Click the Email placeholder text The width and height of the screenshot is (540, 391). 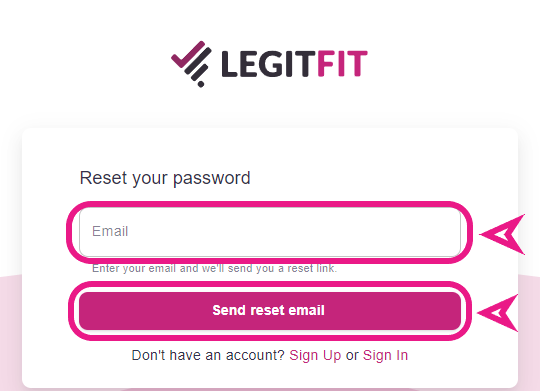(110, 231)
